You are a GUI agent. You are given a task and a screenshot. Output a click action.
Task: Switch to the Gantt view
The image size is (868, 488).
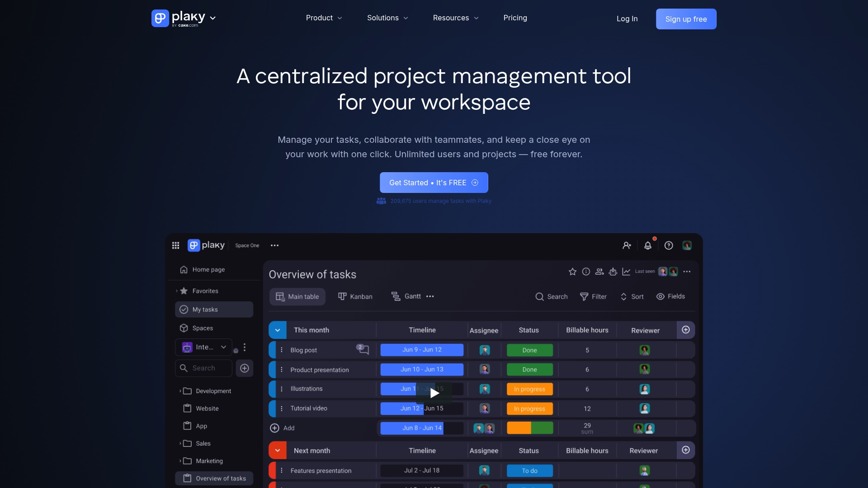point(406,296)
